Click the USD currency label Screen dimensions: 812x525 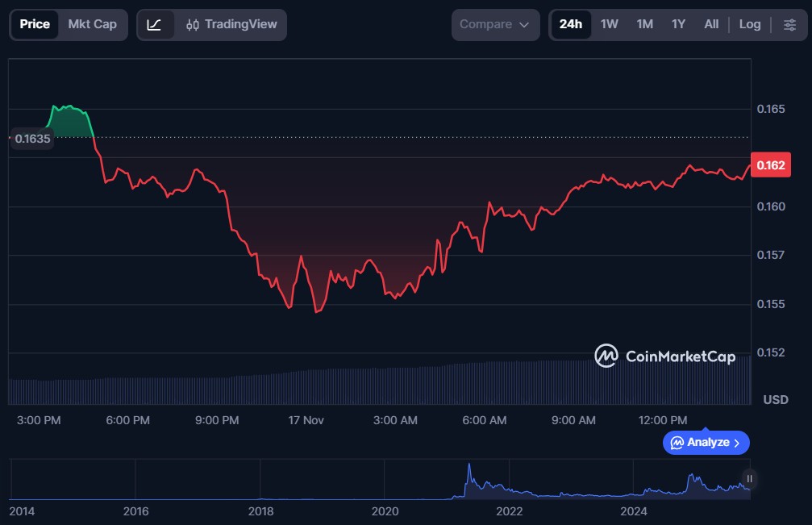pyautogui.click(x=775, y=400)
